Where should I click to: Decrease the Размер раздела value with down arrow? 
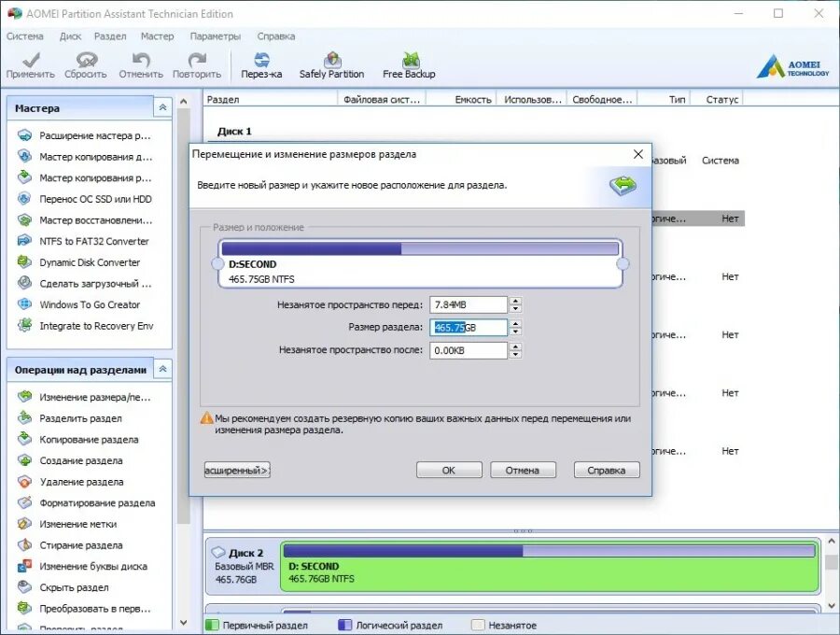click(515, 332)
